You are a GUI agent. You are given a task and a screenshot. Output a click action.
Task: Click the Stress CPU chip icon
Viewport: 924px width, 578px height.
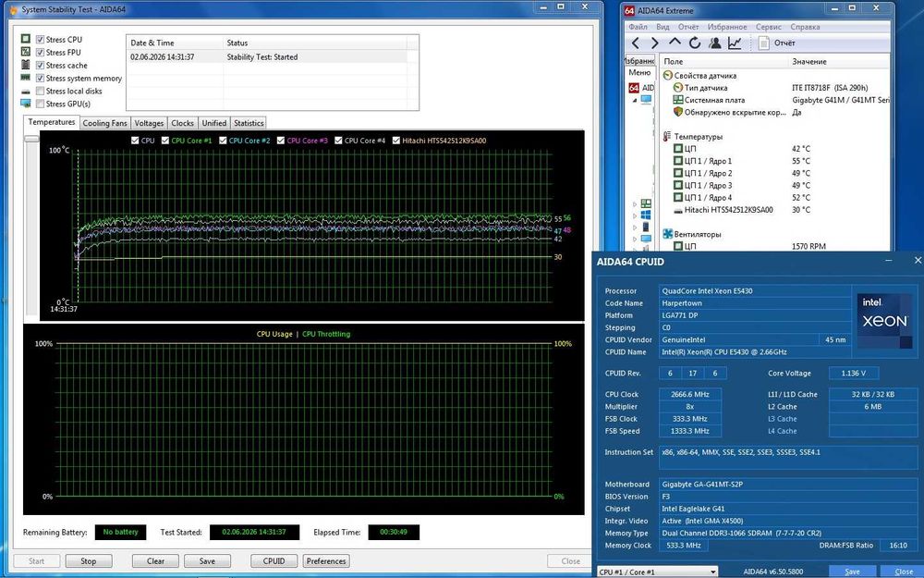pyautogui.click(x=25, y=39)
